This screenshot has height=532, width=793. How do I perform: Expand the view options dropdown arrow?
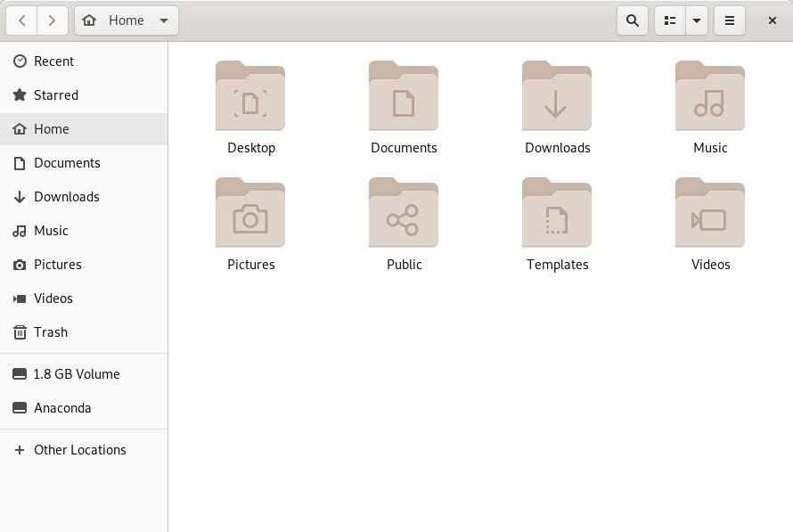pos(697,20)
